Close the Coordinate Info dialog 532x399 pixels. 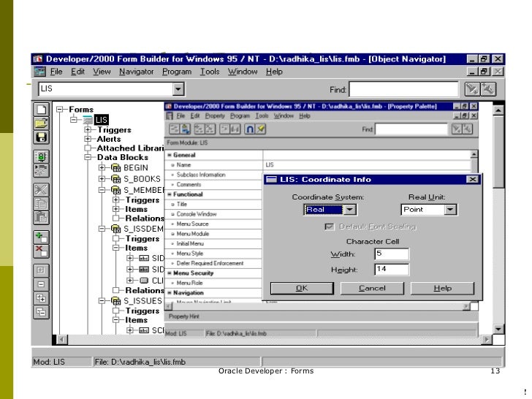pyautogui.click(x=472, y=179)
